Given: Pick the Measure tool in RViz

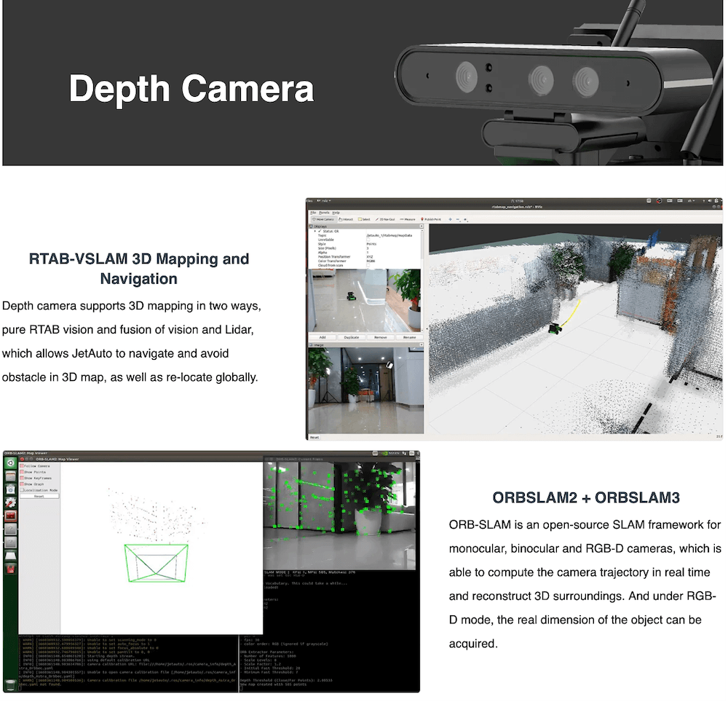Looking at the screenshot, I should tap(408, 219).
